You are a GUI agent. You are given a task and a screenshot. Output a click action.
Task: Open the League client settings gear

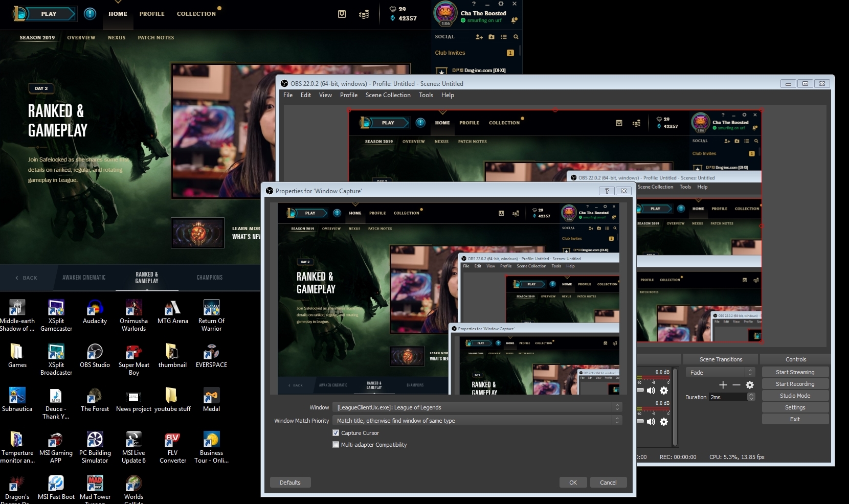tap(501, 4)
